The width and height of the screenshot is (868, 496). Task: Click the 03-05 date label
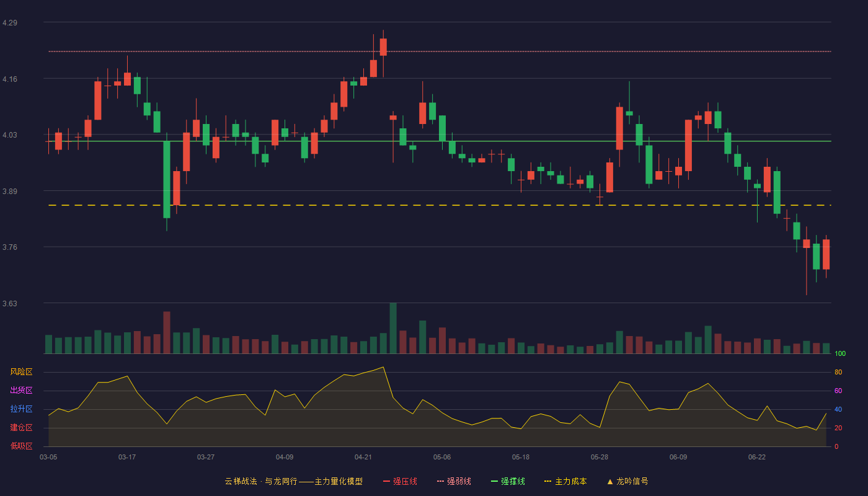point(48,457)
